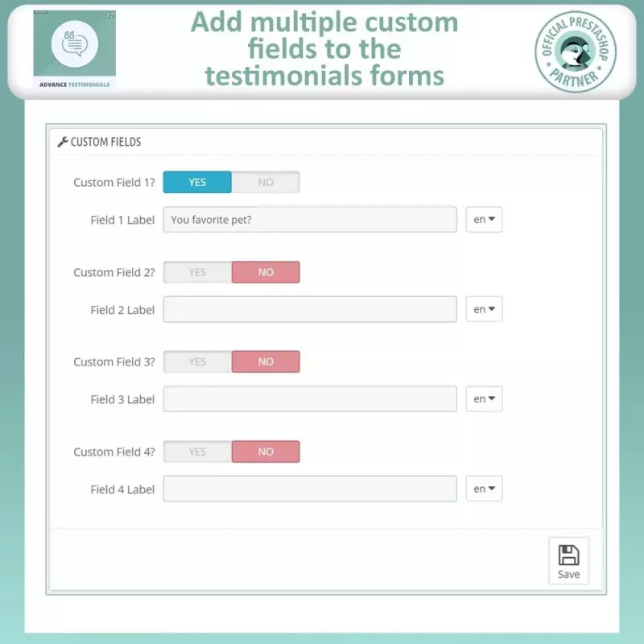Click the wrench icon beside Custom Fields
The width and height of the screenshot is (644, 644).
(x=63, y=142)
